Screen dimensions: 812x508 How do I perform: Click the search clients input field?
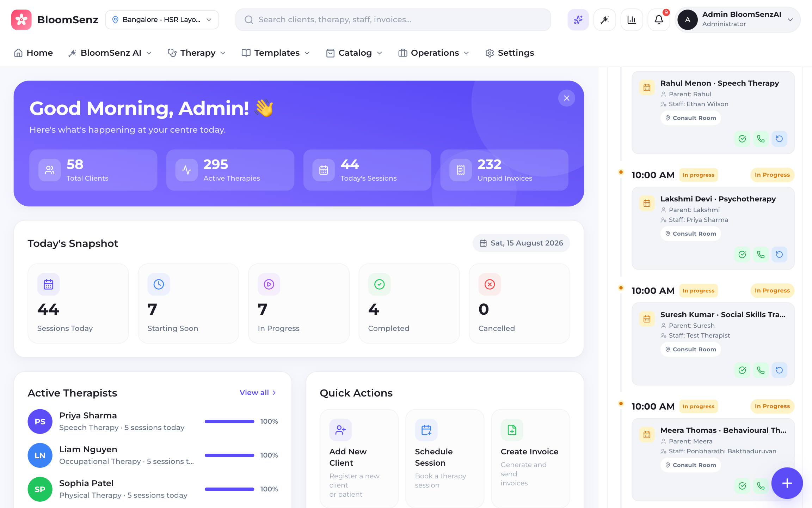[x=393, y=20]
